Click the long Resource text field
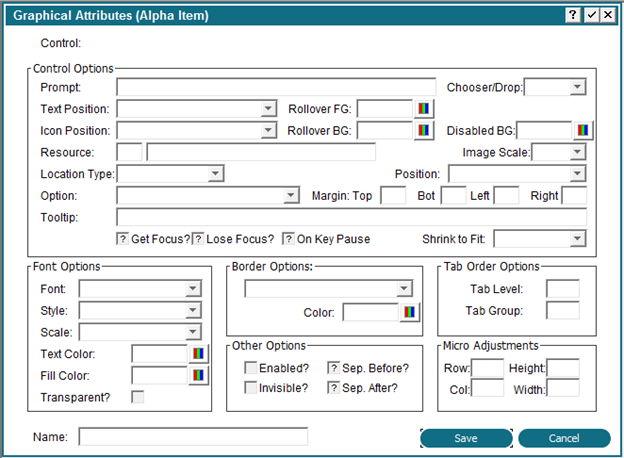624x458 pixels. tap(261, 152)
